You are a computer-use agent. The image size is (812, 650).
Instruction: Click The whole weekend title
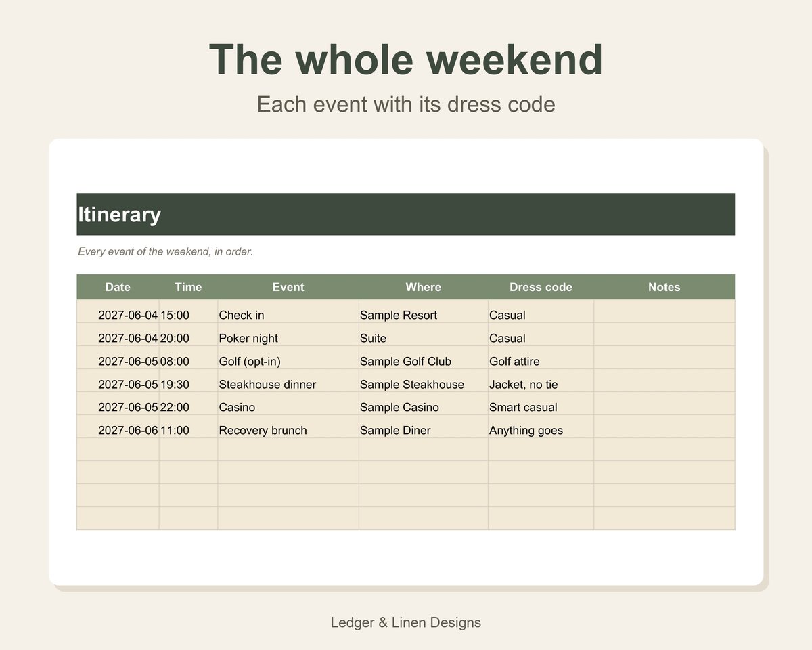[x=406, y=60]
